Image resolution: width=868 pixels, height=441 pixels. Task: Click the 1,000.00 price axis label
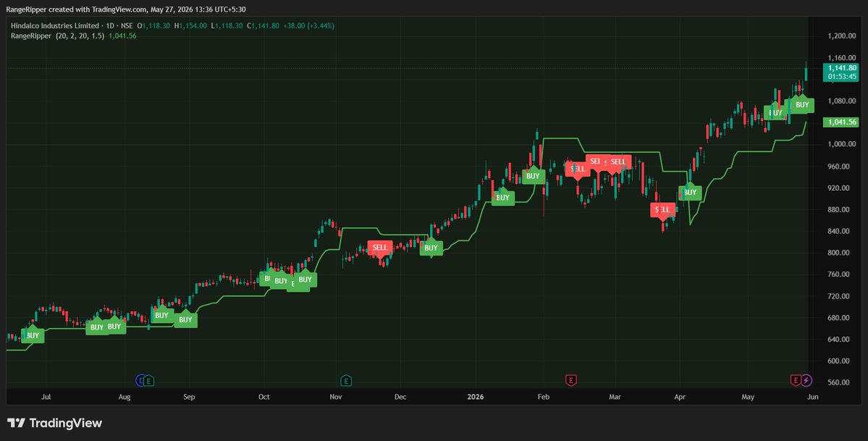(x=841, y=144)
